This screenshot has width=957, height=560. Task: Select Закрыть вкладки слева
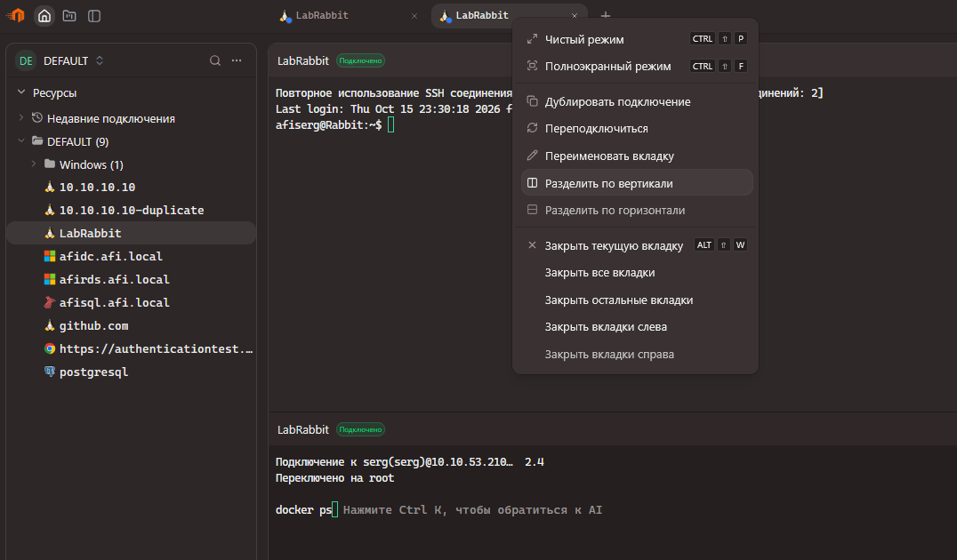[637, 327]
